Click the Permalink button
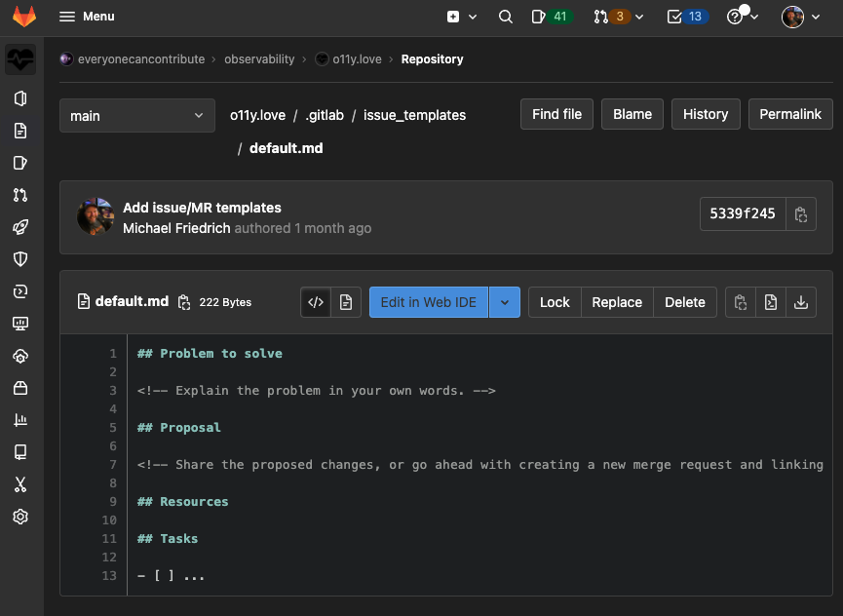This screenshot has width=843, height=616. point(790,114)
